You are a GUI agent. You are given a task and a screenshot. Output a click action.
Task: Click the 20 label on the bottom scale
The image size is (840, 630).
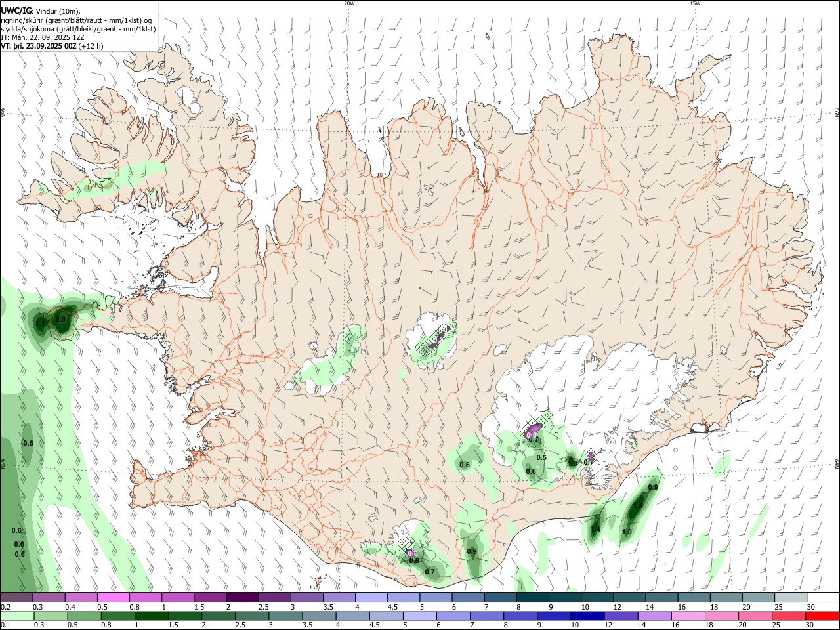(742, 625)
